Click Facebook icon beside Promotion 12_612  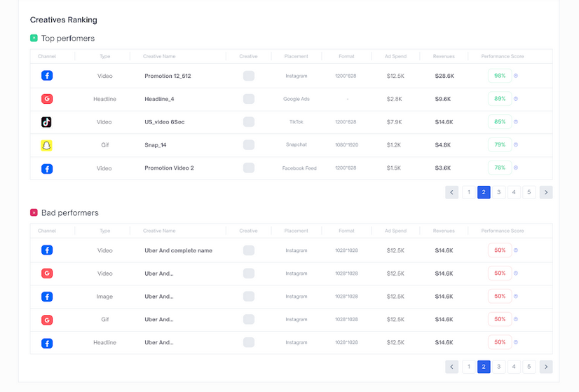point(46,76)
